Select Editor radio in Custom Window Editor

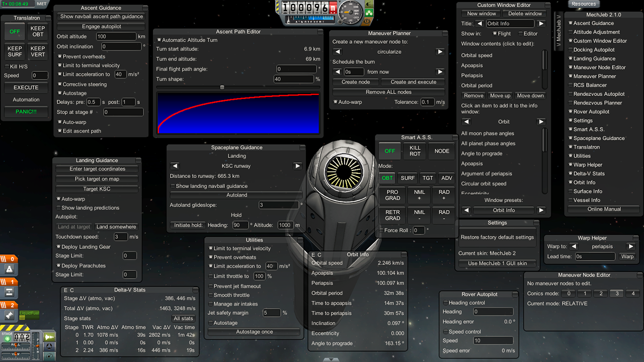point(527,34)
